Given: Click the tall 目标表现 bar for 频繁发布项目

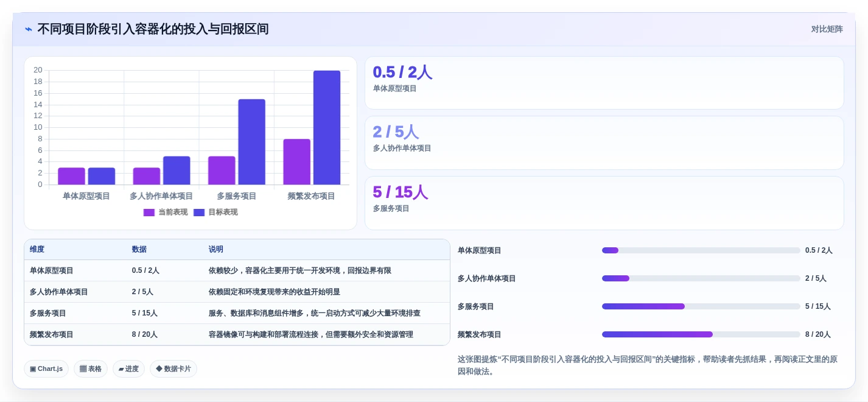Looking at the screenshot, I should coord(327,127).
